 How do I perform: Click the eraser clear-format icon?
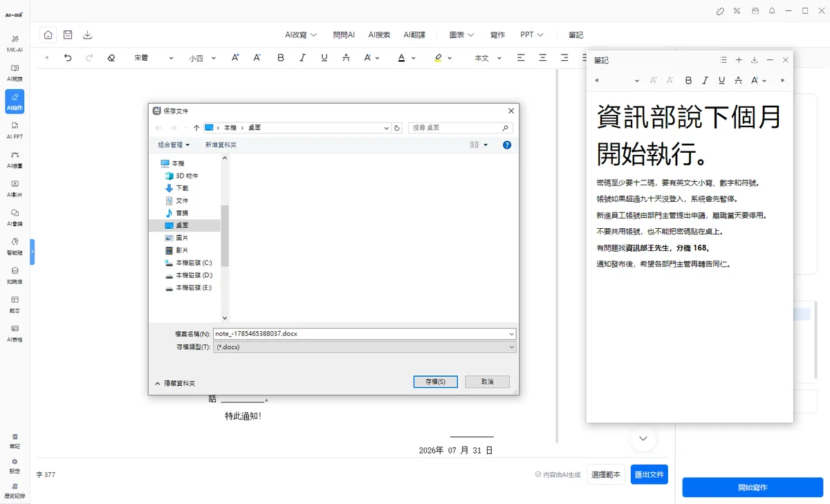[111, 58]
